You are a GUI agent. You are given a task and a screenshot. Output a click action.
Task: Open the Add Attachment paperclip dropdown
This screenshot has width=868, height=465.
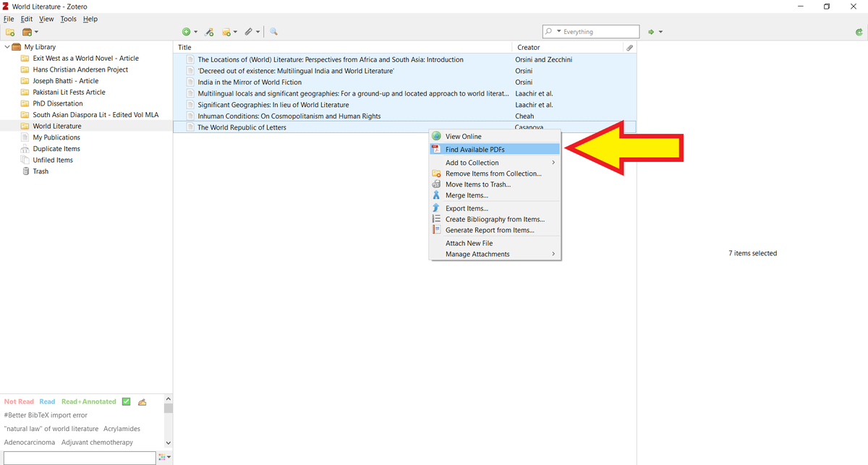251,32
